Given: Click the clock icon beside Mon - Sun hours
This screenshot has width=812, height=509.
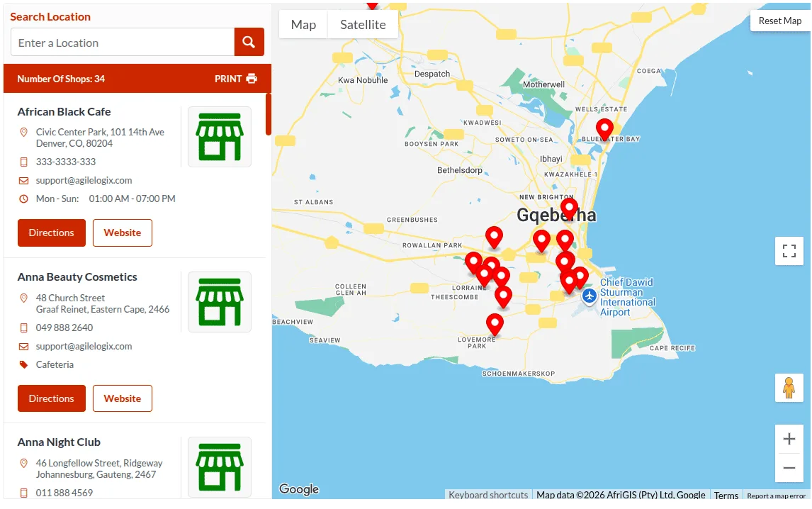Looking at the screenshot, I should tap(23, 199).
